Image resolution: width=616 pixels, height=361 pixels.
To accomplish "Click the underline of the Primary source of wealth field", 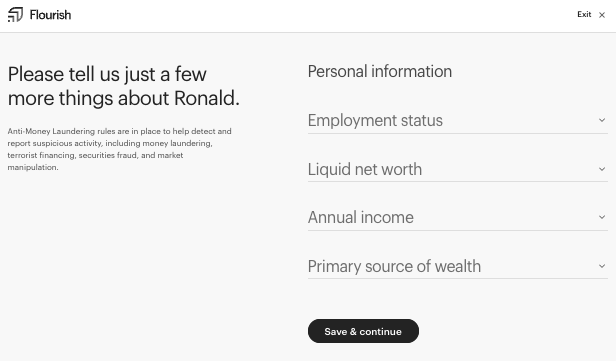I will click(458, 279).
